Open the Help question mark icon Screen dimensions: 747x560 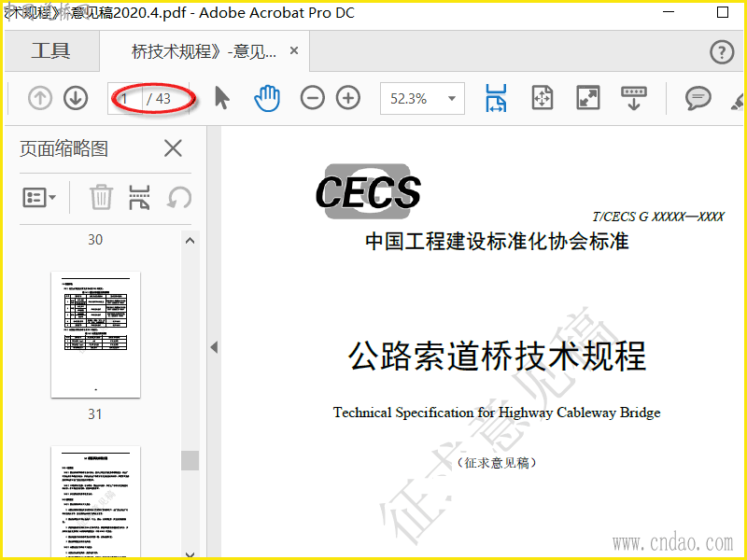click(722, 51)
